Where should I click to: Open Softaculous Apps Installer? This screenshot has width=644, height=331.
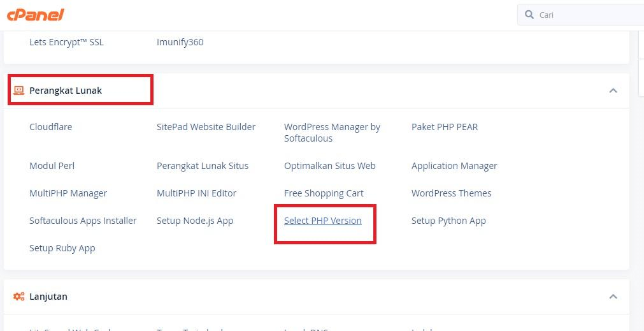83,221
